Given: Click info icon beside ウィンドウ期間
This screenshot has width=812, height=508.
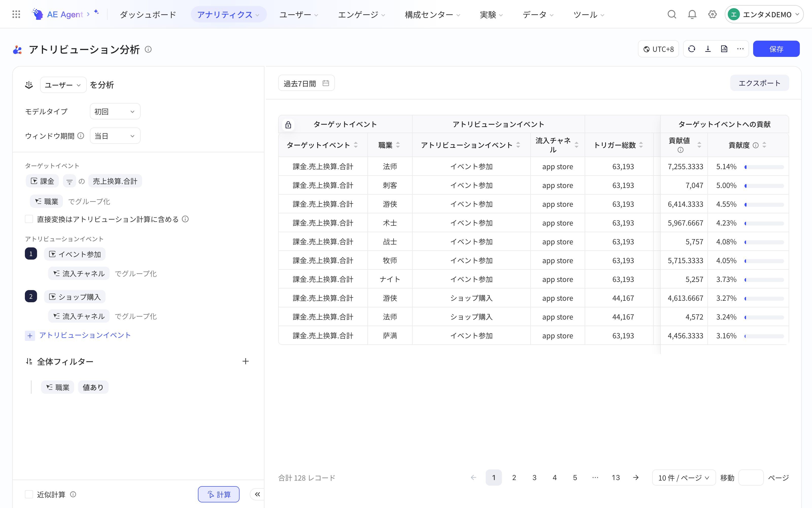Looking at the screenshot, I should [81, 136].
